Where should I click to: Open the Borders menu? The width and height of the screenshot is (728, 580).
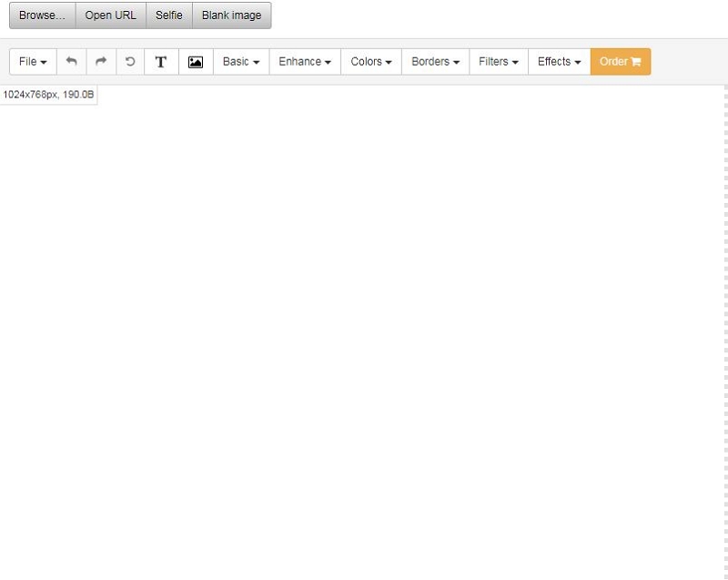pyautogui.click(x=435, y=62)
